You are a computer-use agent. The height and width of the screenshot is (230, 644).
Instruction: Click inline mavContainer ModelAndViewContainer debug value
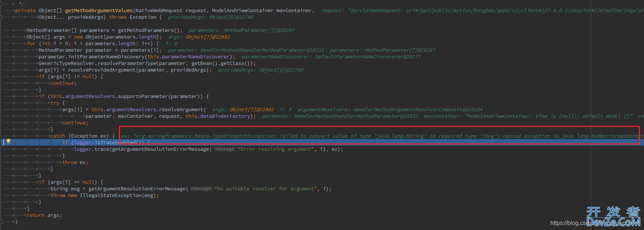coord(528,116)
